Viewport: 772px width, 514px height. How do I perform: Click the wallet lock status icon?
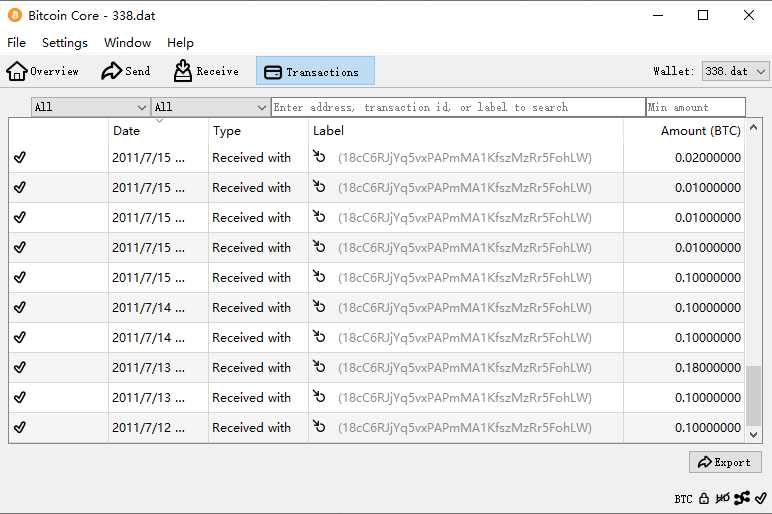coord(704,498)
